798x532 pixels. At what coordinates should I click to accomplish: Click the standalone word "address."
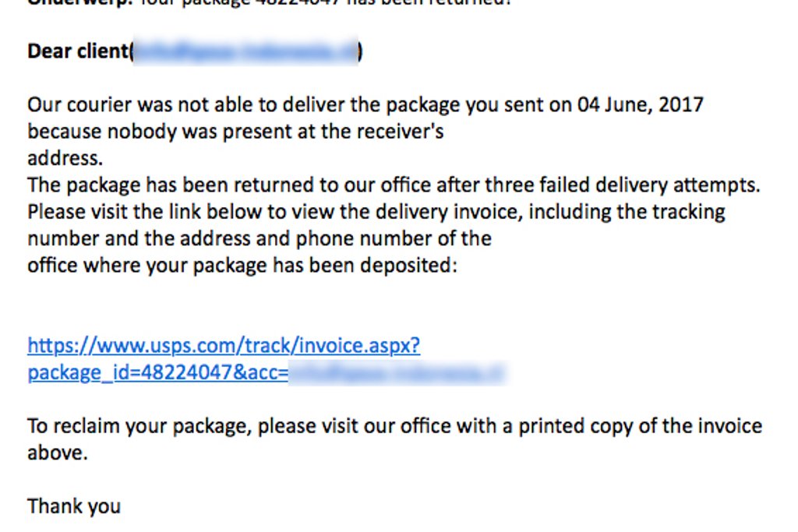click(65, 158)
